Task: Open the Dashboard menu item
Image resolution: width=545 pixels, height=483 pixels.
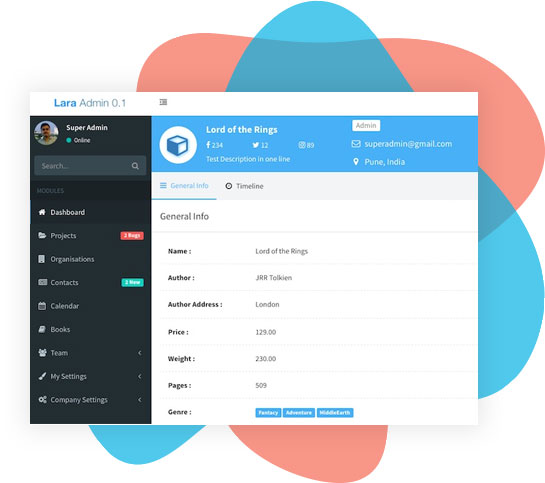Action: click(91, 212)
